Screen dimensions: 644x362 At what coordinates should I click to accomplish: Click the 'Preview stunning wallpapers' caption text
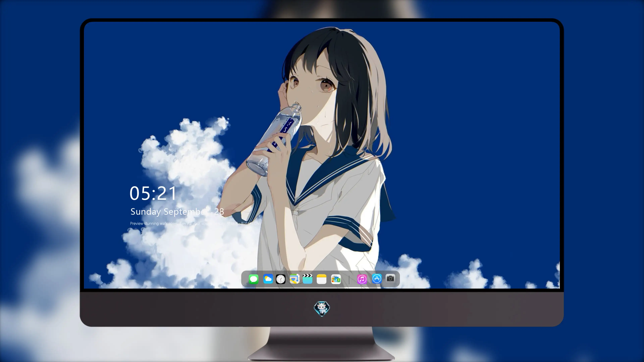[x=195, y=223]
